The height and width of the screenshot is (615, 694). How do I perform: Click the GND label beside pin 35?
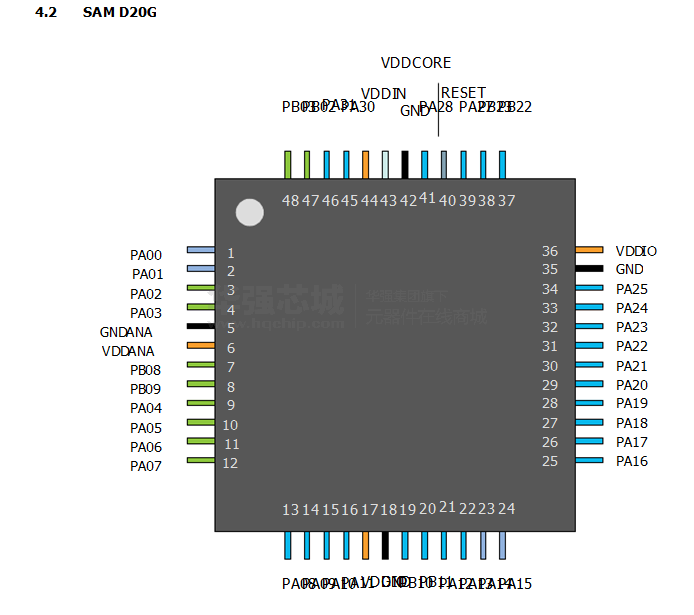coord(630,269)
